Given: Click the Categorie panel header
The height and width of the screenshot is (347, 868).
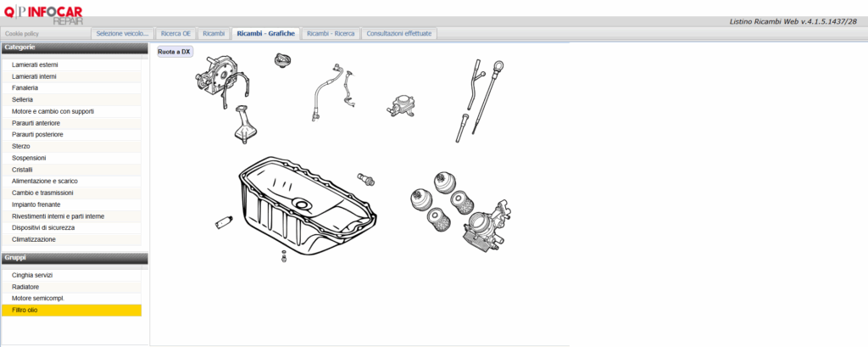Looking at the screenshot, I should tap(75, 48).
